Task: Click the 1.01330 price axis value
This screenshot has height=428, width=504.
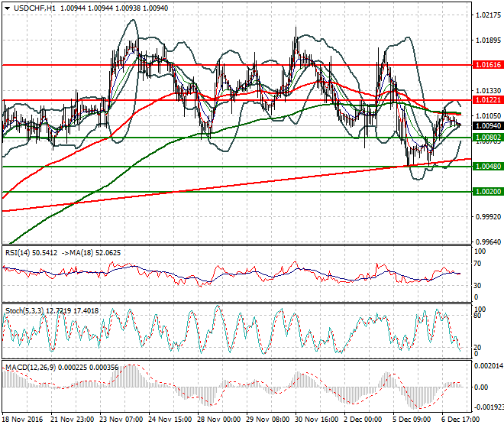Action: coord(488,91)
